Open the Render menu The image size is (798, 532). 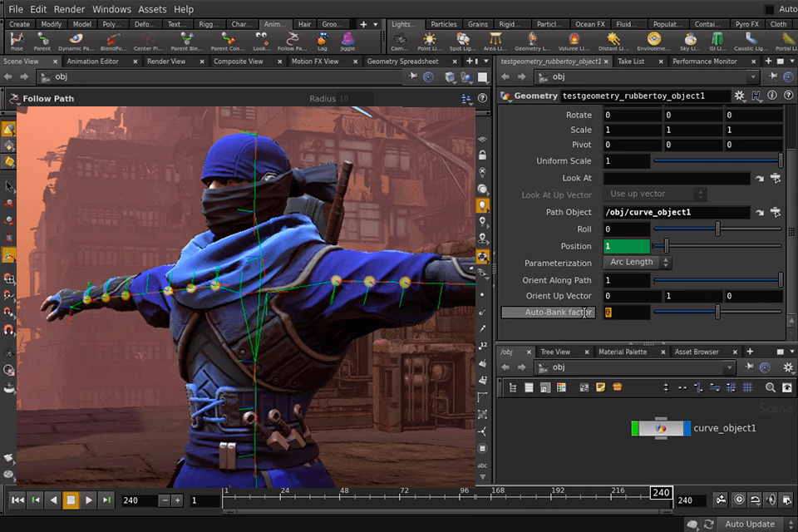(x=69, y=9)
